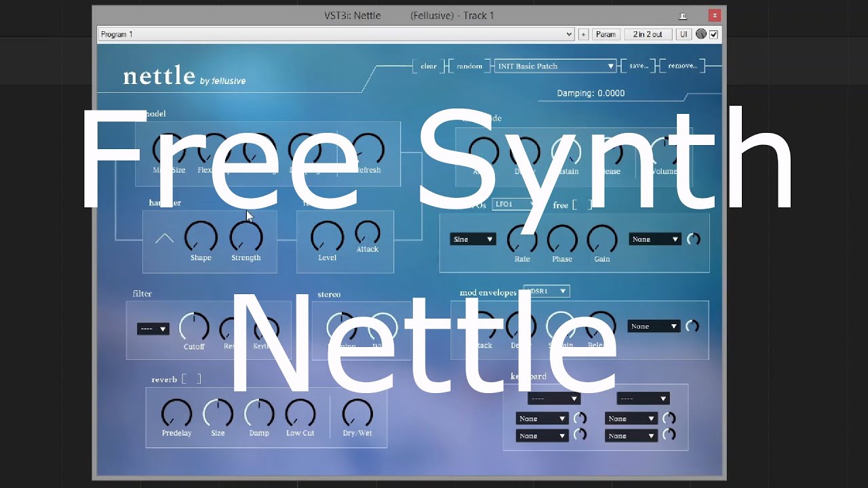Viewport: 868px width, 488px height.
Task: Open the mod envelope destination None dropdown
Action: point(653,326)
